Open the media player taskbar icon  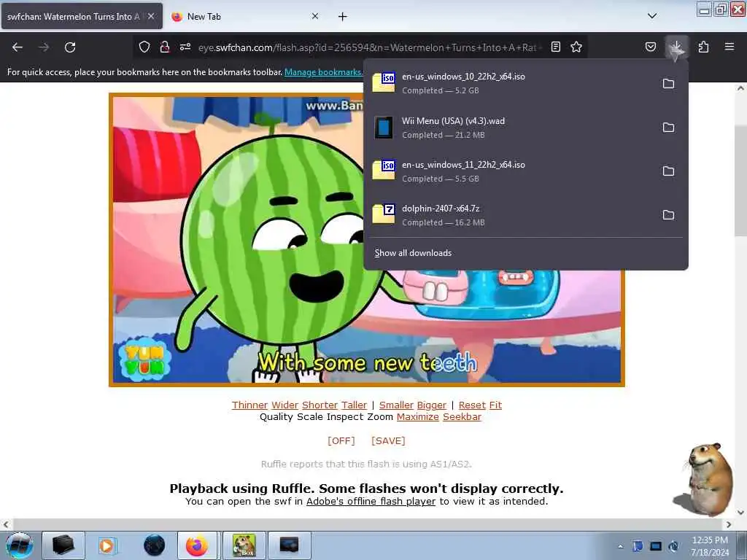pos(107,545)
